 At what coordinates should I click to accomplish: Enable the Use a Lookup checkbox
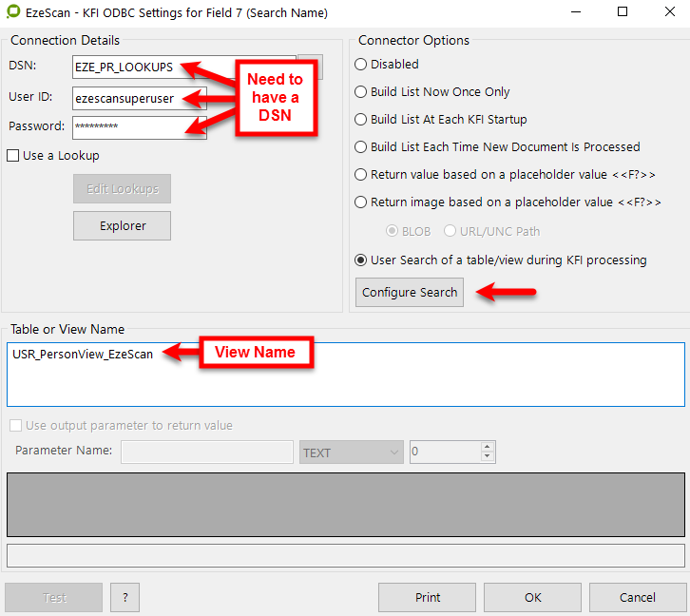tap(13, 155)
